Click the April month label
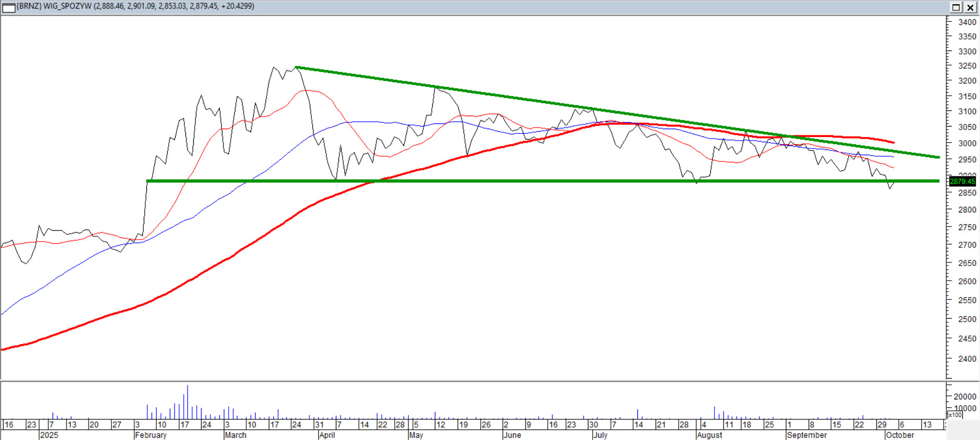 click(327, 435)
